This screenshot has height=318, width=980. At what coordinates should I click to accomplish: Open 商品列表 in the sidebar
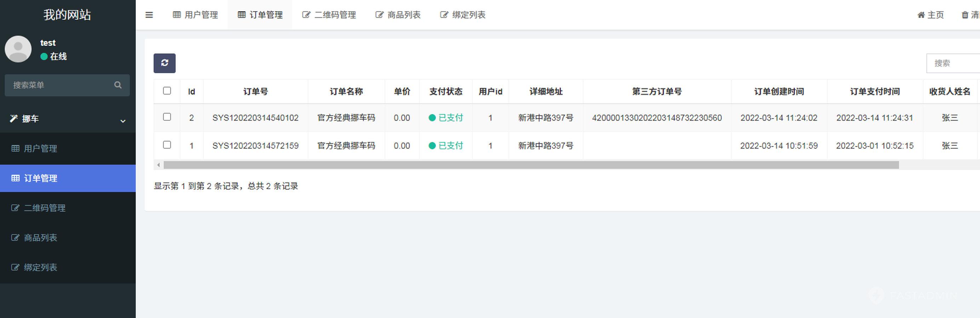(40, 237)
